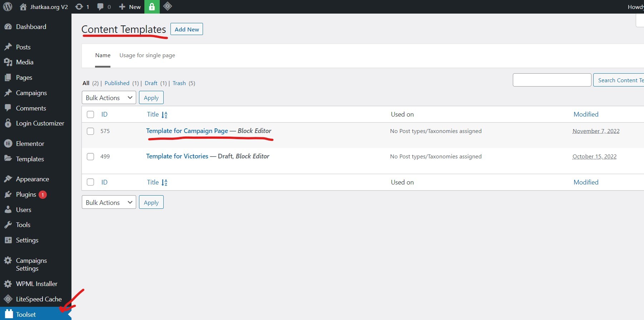This screenshot has width=644, height=320.
Task: Click the Users person icon
Action: pos(8,210)
